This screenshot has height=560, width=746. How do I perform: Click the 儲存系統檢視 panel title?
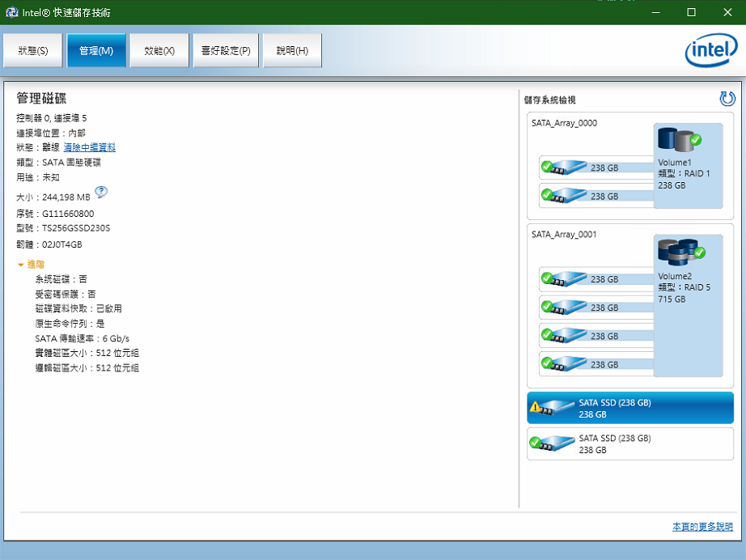pos(549,100)
